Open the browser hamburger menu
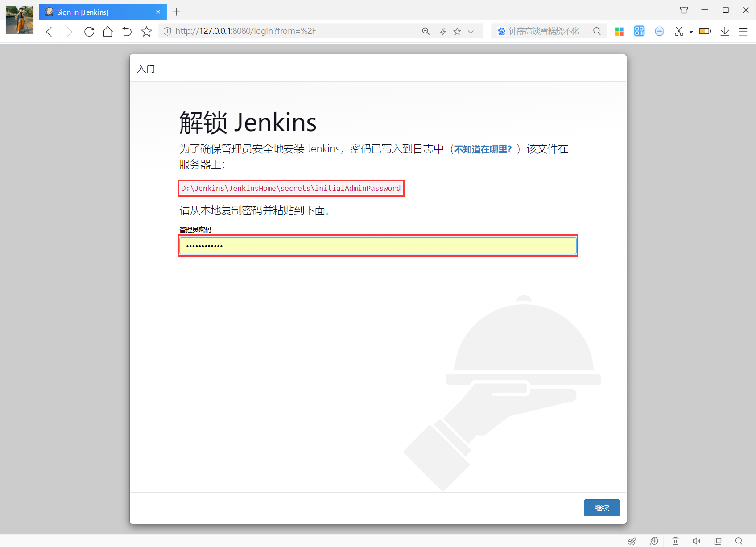 click(x=743, y=32)
